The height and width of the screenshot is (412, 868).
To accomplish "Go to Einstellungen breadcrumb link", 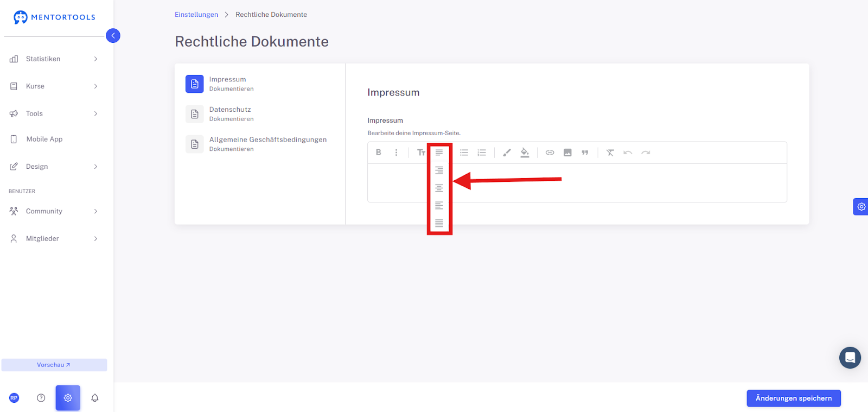I will (x=196, y=15).
